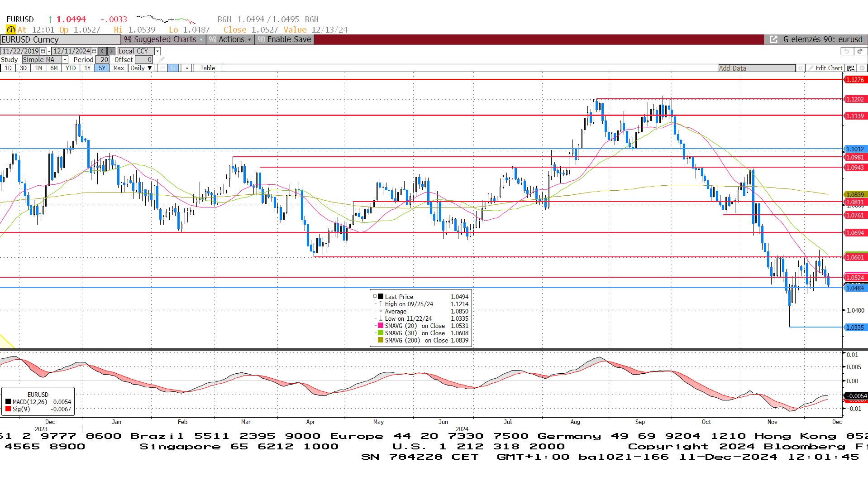This screenshot has width=868, height=482.
Task: Click the 1.1202 price level label
Action: (855, 99)
